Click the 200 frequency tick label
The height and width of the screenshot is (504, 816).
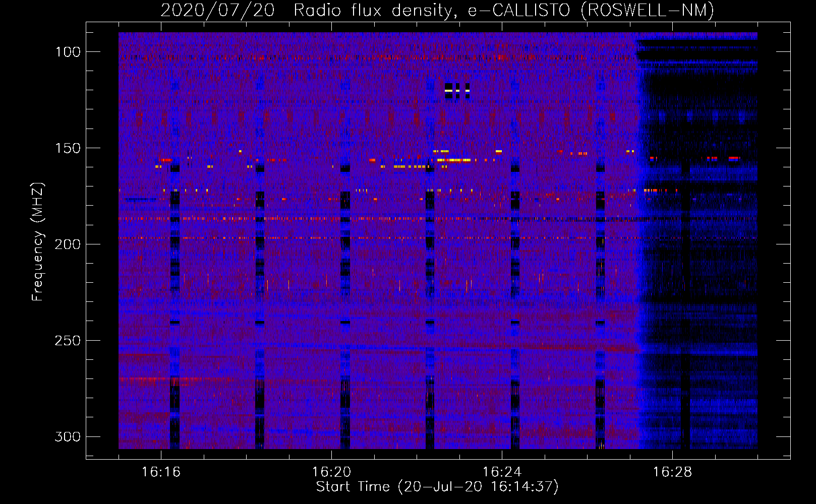point(68,244)
